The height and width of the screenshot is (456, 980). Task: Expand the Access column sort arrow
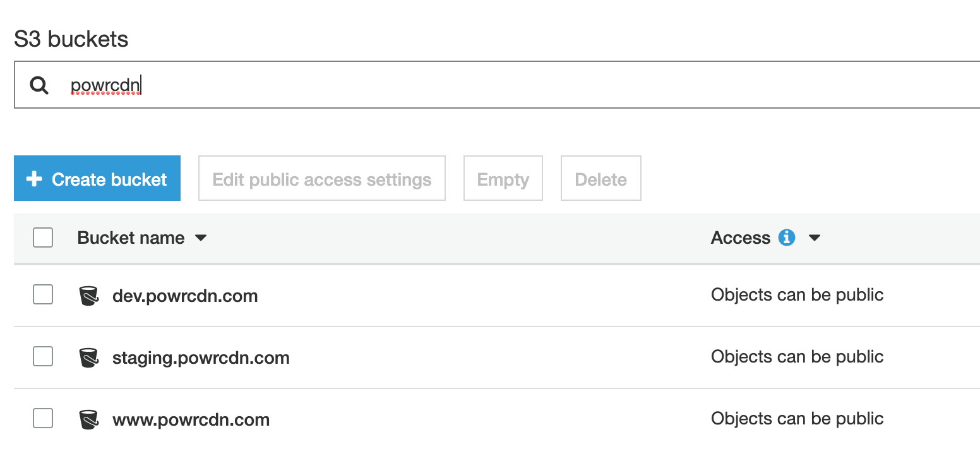tap(815, 238)
